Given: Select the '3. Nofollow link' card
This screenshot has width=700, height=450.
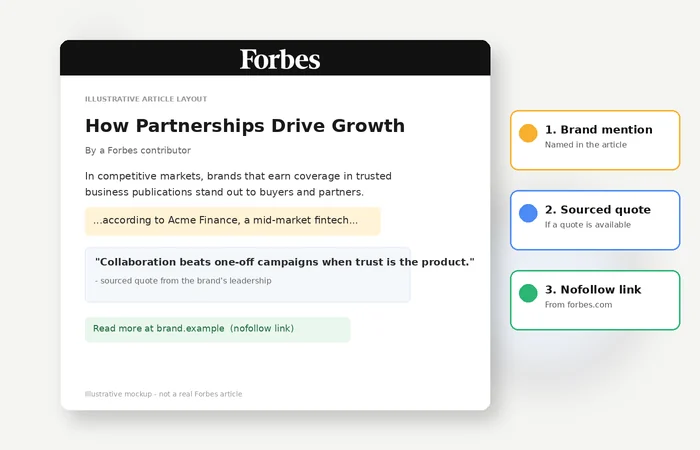Looking at the screenshot, I should point(595,300).
